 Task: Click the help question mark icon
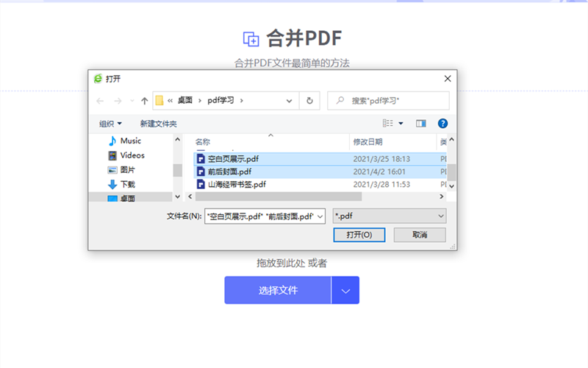click(x=442, y=124)
